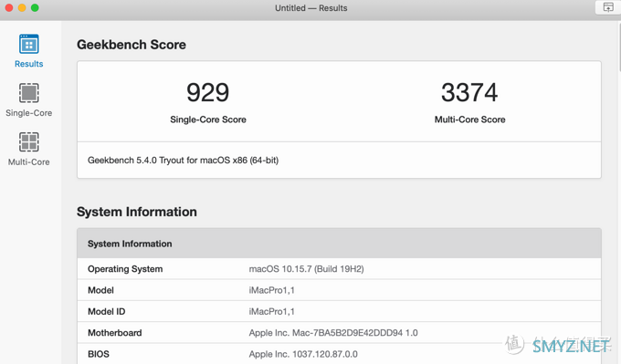The width and height of the screenshot is (621, 364).
Task: Close the Geekbench results window
Action: [x=9, y=7]
